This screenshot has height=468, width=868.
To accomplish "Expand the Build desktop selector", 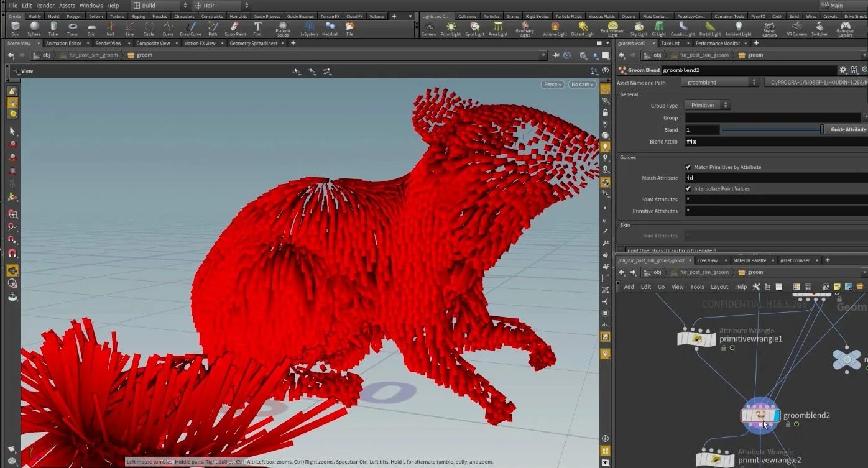I will 160,6.
